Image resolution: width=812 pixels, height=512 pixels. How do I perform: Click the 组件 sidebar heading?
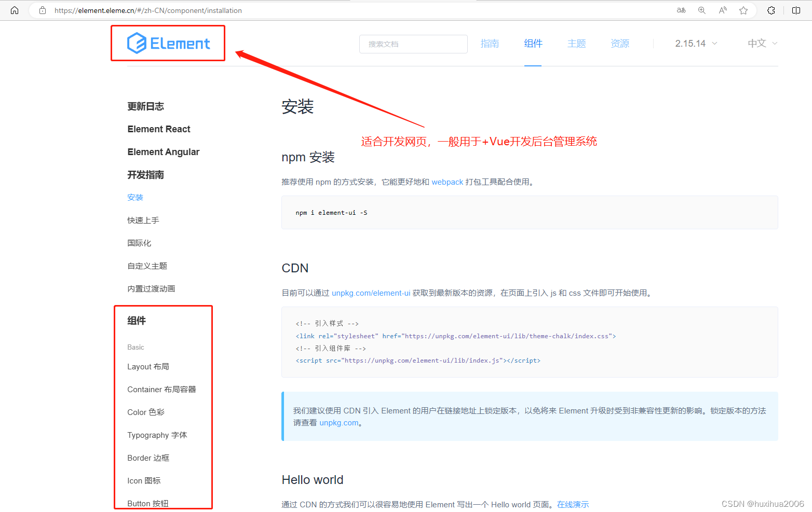(137, 321)
